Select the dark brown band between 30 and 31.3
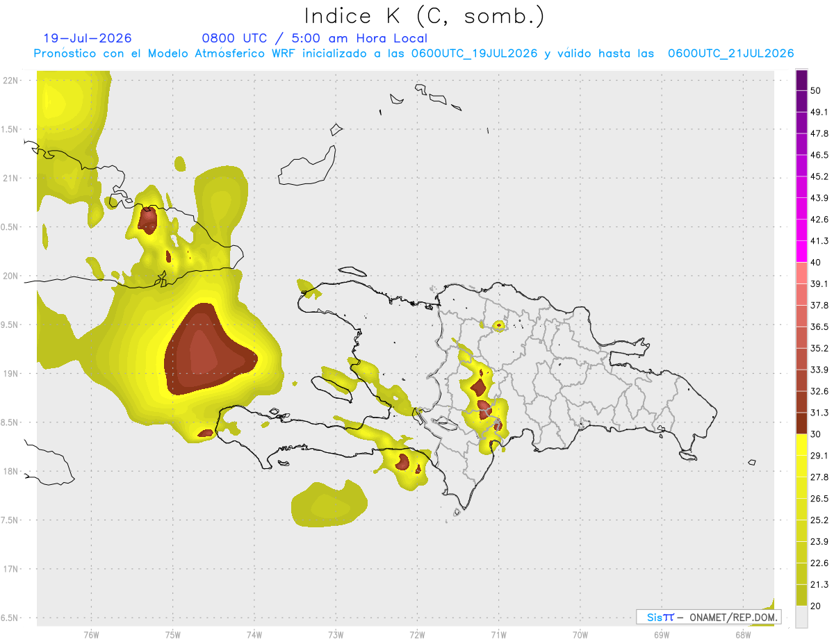The width and height of the screenshot is (834, 644). [x=801, y=423]
